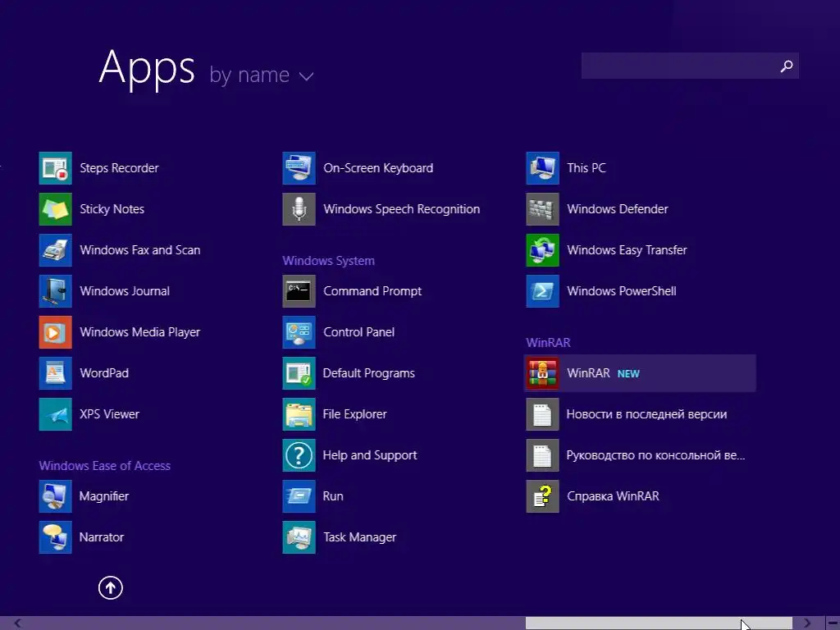Click the up arrow to return to Start
840x630 pixels.
point(111,587)
